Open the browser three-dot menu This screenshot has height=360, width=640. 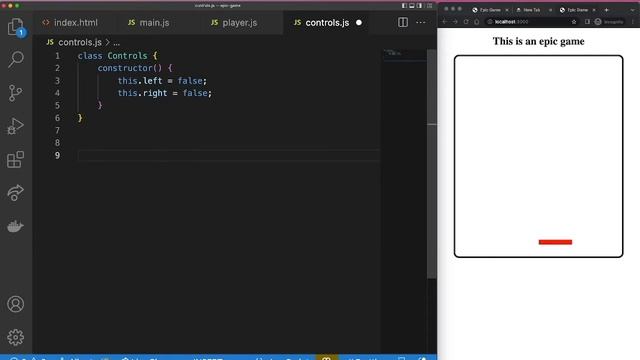point(633,22)
